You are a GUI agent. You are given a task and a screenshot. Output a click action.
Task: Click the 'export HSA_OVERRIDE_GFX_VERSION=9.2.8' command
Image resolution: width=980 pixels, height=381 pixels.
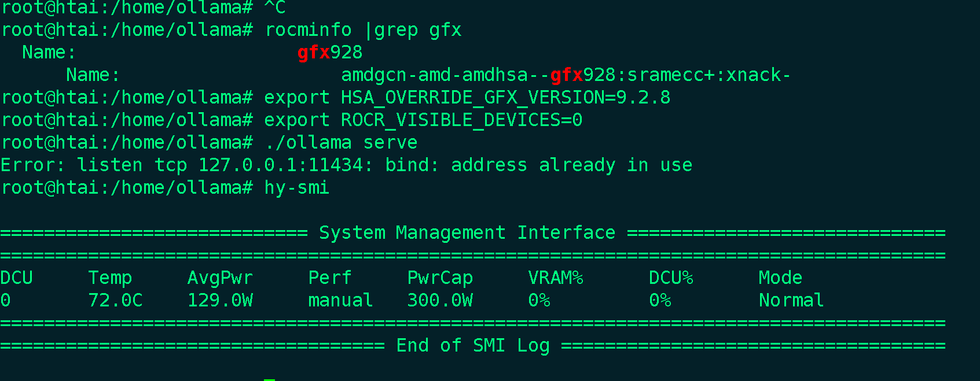click(x=467, y=98)
